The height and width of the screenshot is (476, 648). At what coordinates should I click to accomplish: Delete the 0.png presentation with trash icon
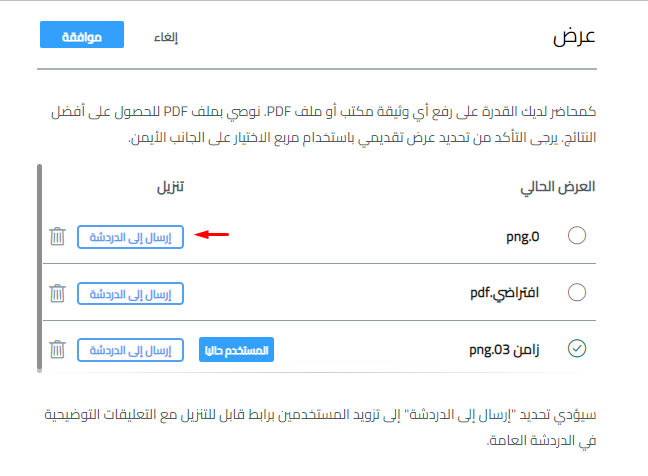[57, 236]
